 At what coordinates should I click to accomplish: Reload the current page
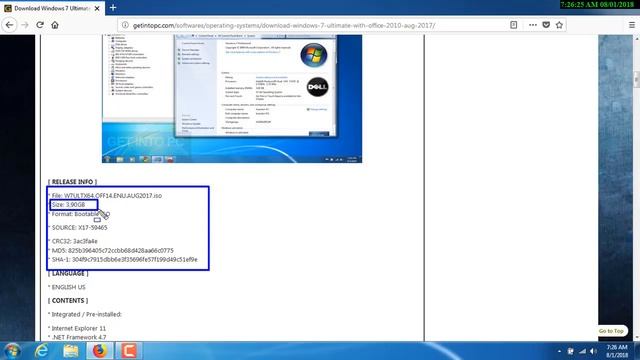[x=40, y=25]
